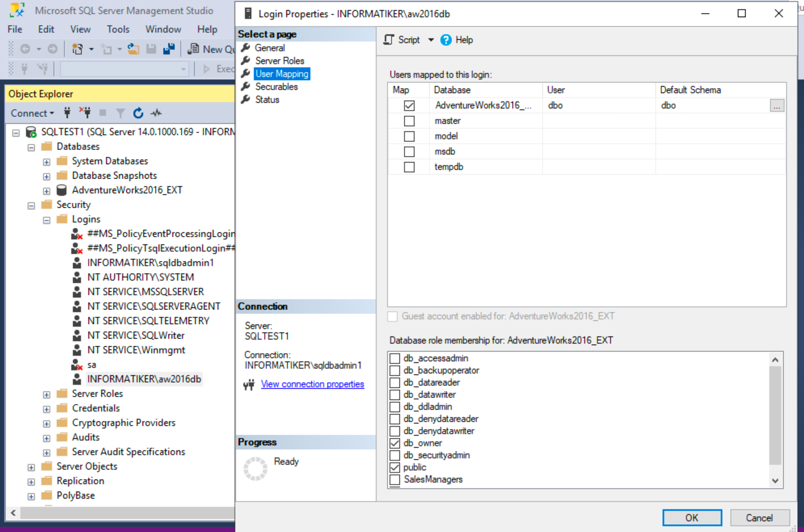Enable the db_datawriter role checkbox
The image size is (804, 532).
click(395, 395)
